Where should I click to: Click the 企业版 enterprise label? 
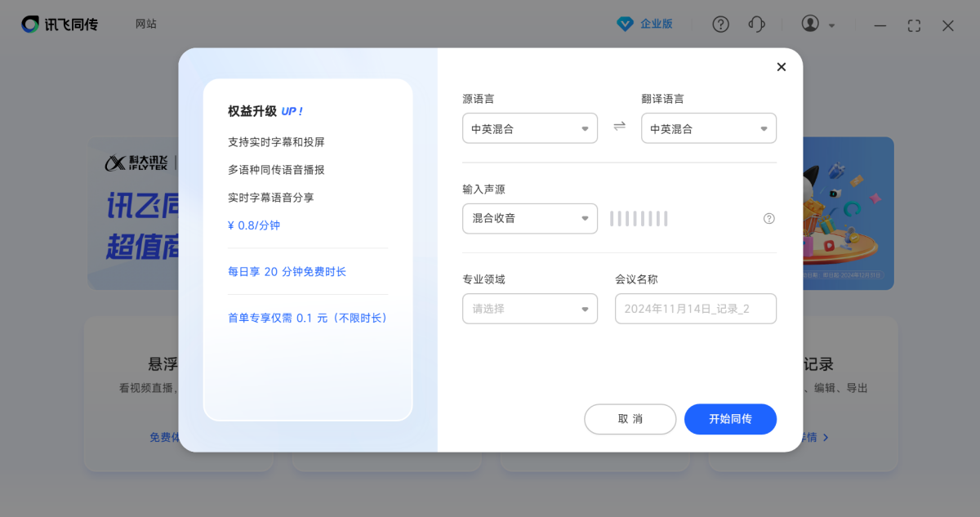coord(657,25)
